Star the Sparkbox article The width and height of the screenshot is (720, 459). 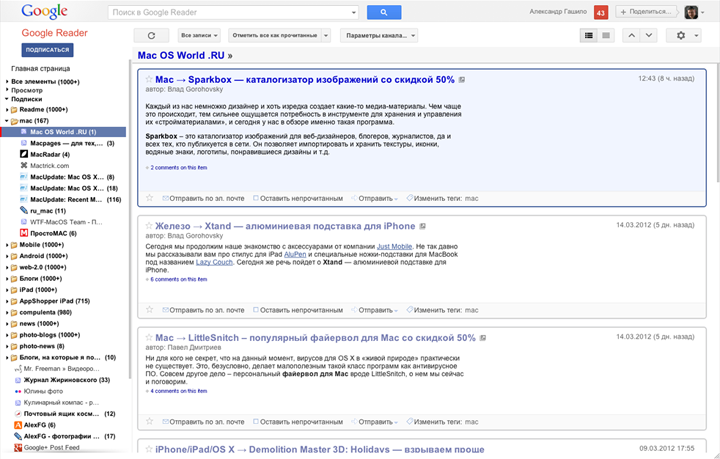pos(149,79)
